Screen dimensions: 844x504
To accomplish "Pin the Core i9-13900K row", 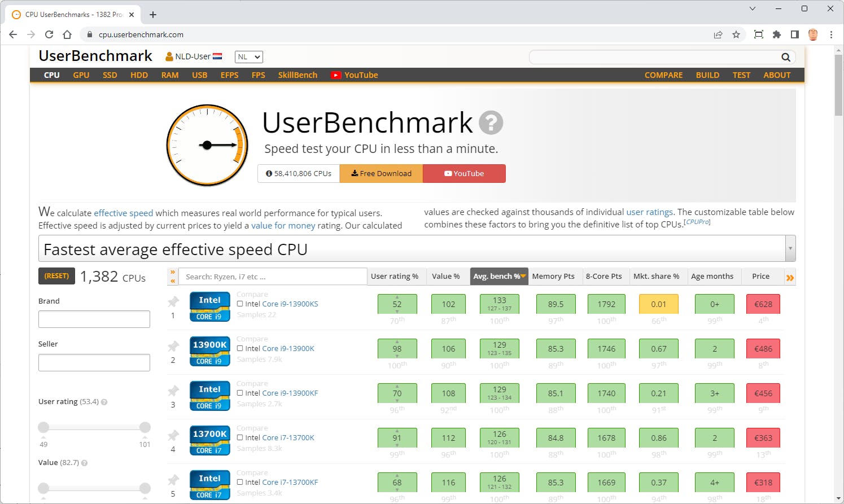I will 173,347.
